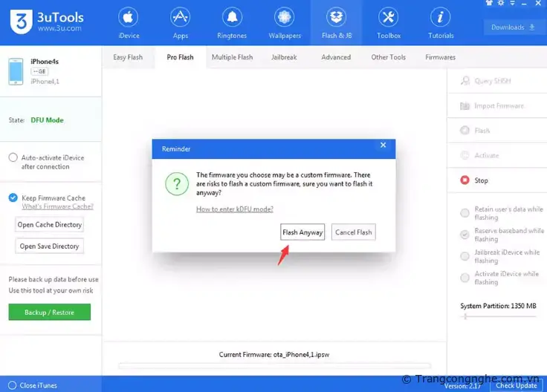Click the Stop icon in right panel
Viewport: 547px width, 392px height.
tap(465, 180)
